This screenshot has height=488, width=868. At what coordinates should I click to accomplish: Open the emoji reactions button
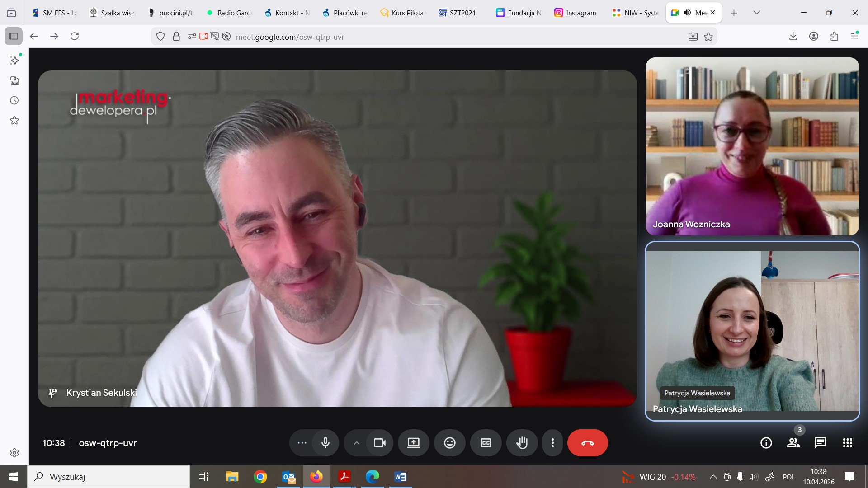tap(449, 443)
